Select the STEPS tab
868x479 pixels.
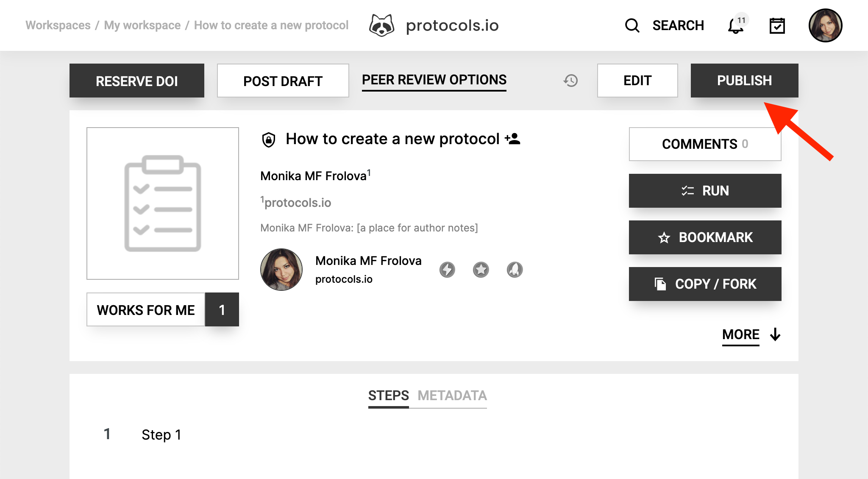pyautogui.click(x=388, y=395)
